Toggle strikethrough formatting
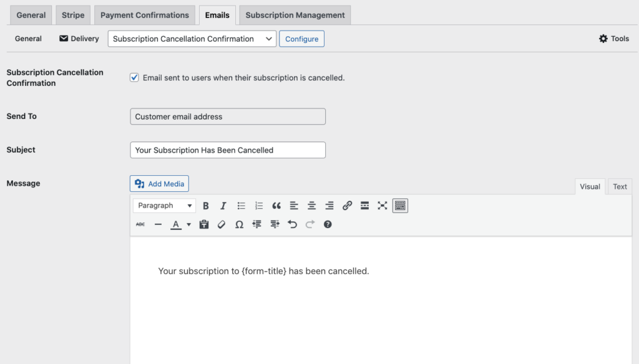The image size is (639, 364). click(x=140, y=224)
